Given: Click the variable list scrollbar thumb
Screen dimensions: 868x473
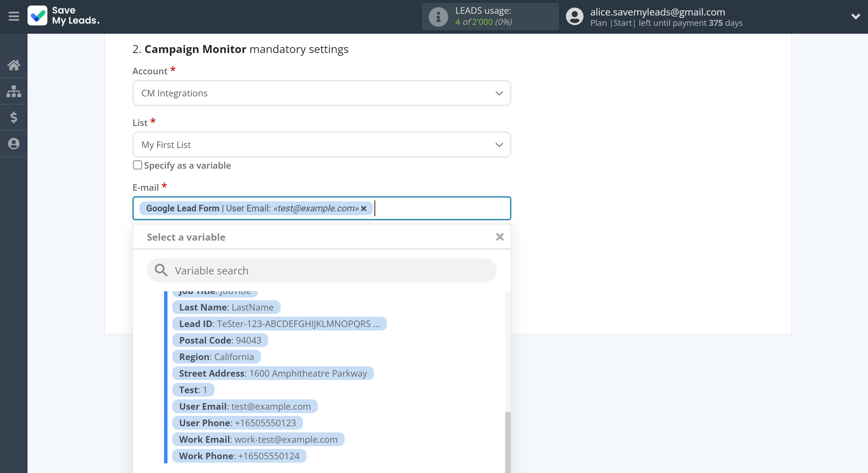Looking at the screenshot, I should [x=508, y=442].
